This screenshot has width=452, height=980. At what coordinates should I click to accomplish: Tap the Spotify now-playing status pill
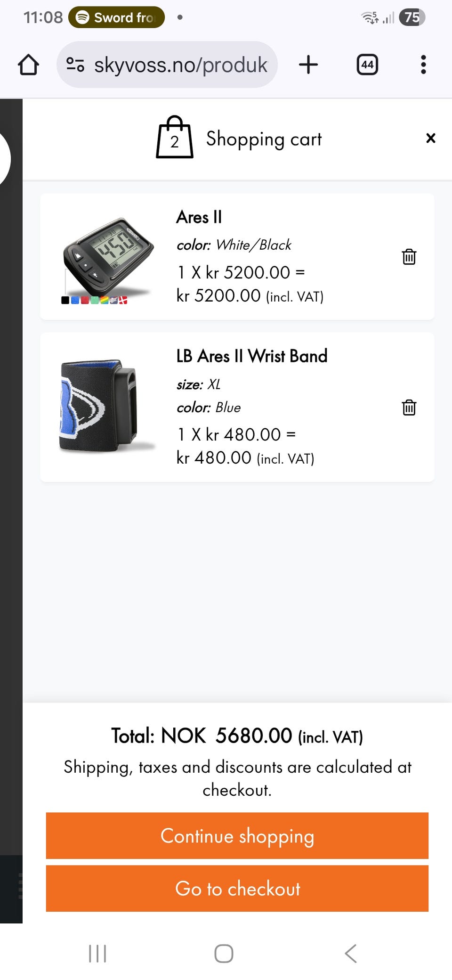[x=116, y=17]
